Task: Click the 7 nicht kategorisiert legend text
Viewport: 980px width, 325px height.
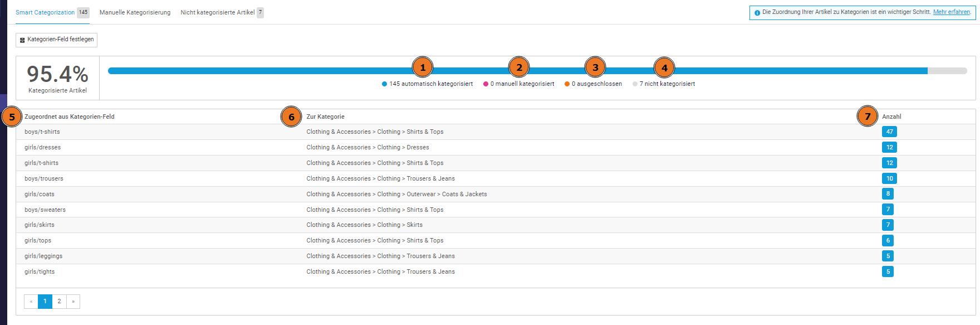Action: 667,84
